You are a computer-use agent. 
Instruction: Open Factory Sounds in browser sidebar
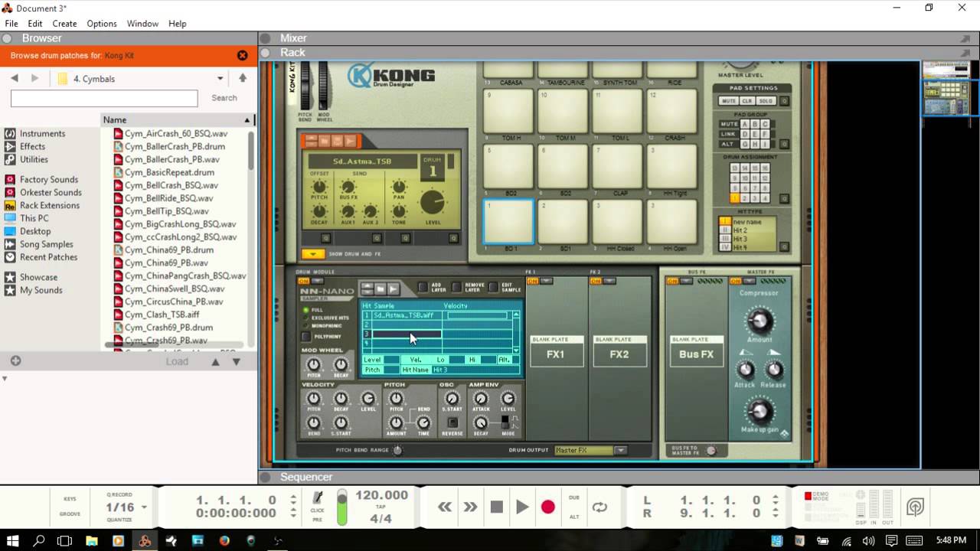point(50,180)
